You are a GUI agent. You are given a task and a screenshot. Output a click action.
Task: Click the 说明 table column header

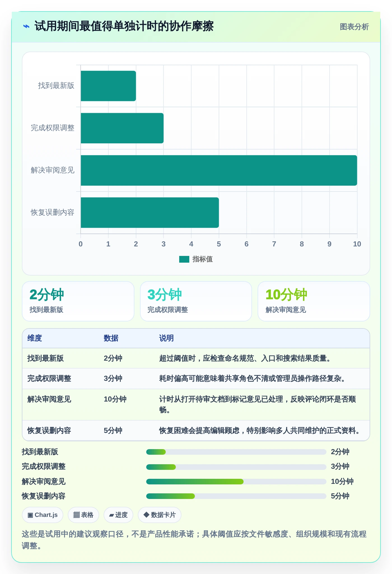tap(167, 338)
